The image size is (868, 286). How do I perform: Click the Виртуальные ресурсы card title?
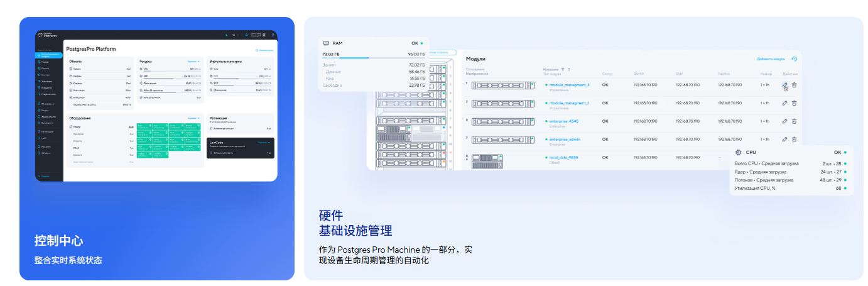225,62
